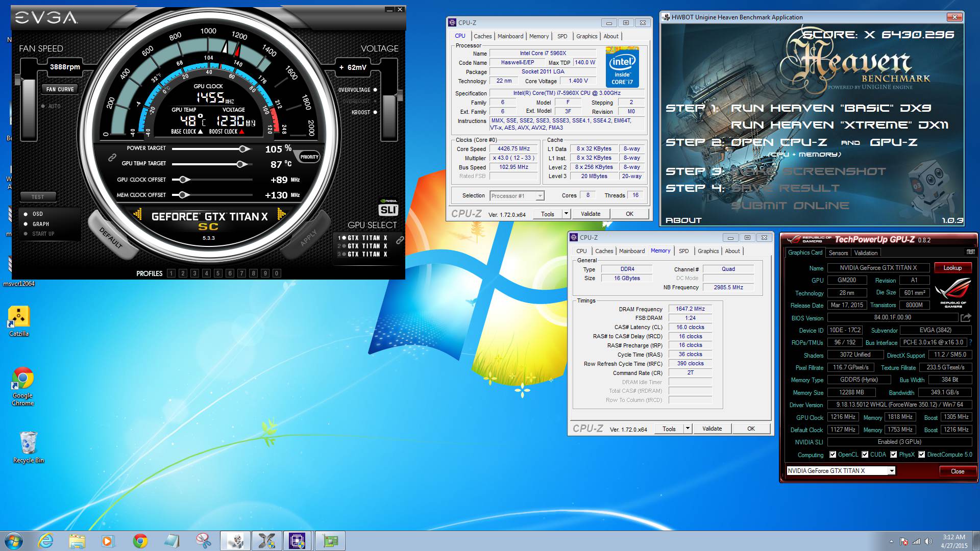Click the Intel Core i7 logo in CPU-Z

[622, 67]
